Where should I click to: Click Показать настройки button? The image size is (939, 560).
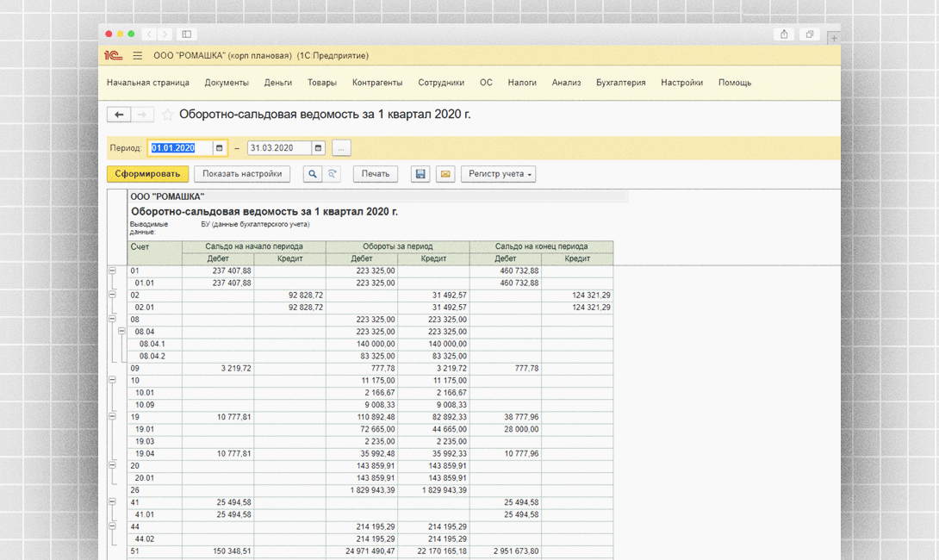coord(242,174)
